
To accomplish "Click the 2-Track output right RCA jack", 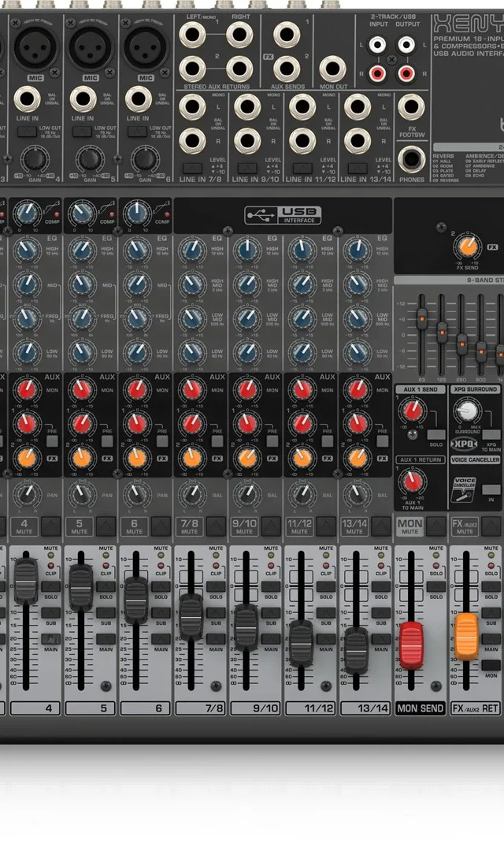I will 406,73.
